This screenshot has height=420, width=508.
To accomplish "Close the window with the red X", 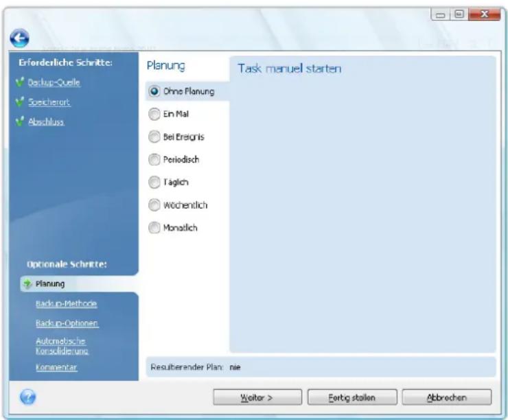I will tap(485, 14).
